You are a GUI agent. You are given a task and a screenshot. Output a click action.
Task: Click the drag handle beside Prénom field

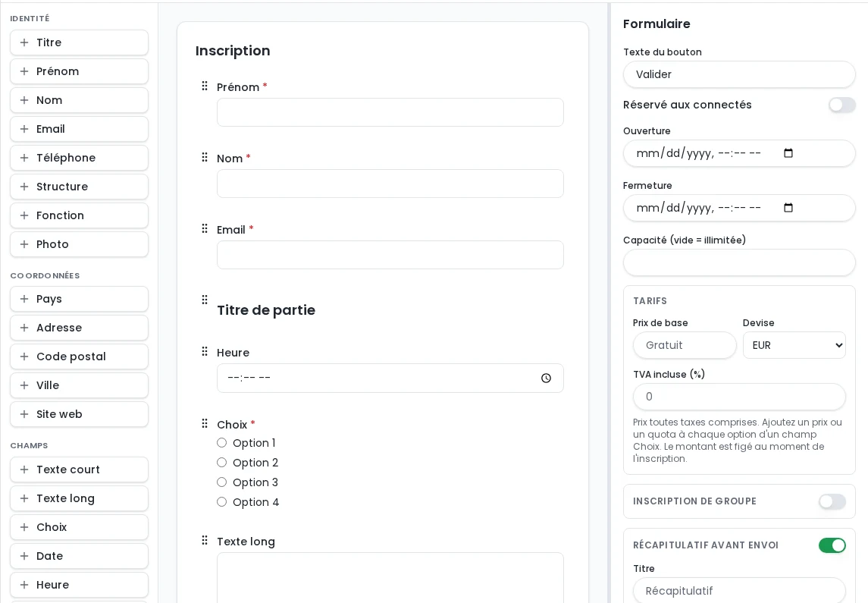(205, 86)
